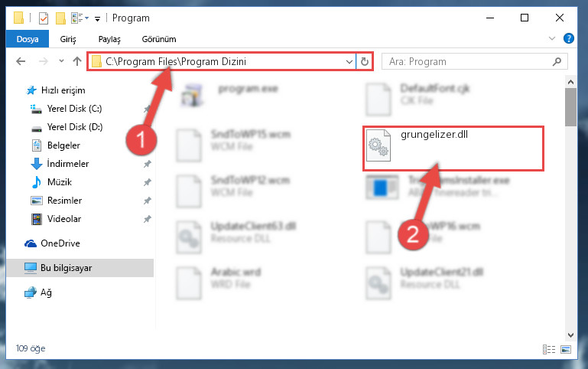Viewport: 588px width, 369px height.
Task: Unpin İndirmeler from quick access
Action: (x=148, y=164)
